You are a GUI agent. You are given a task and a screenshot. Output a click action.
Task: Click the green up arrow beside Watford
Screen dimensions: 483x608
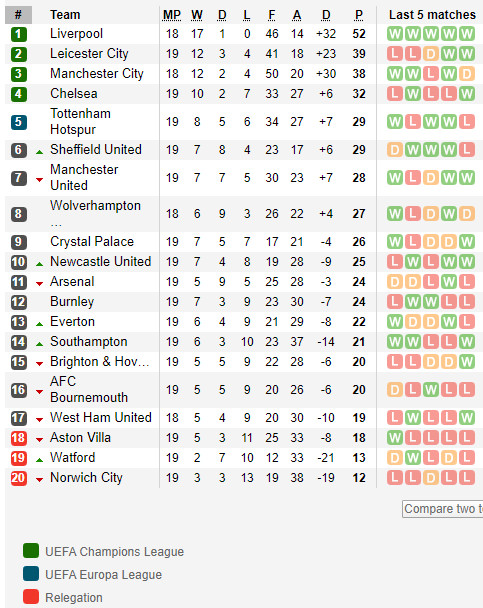click(x=39, y=460)
